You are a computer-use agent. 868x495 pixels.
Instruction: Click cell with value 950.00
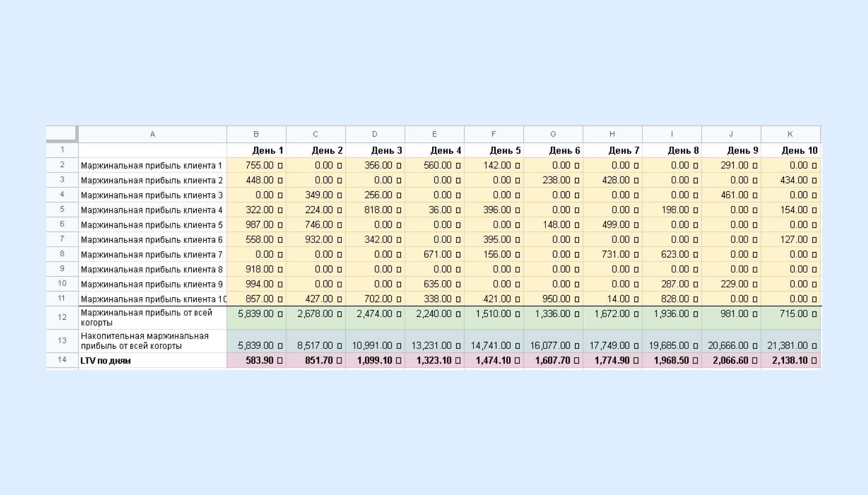click(553, 299)
